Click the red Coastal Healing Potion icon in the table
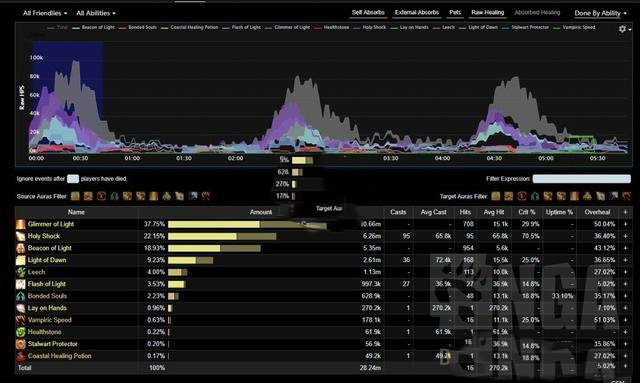Screen dimensions: 640x383 pos(20,356)
